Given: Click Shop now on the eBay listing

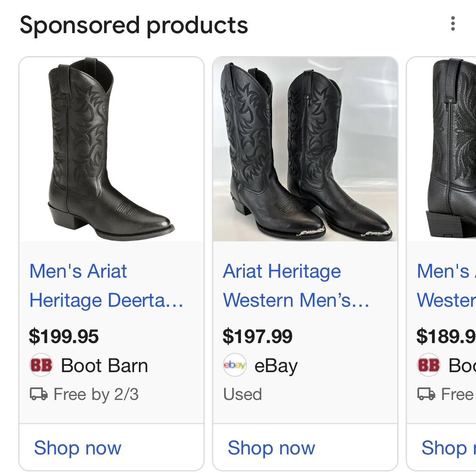Looking at the screenshot, I should click(x=271, y=447).
